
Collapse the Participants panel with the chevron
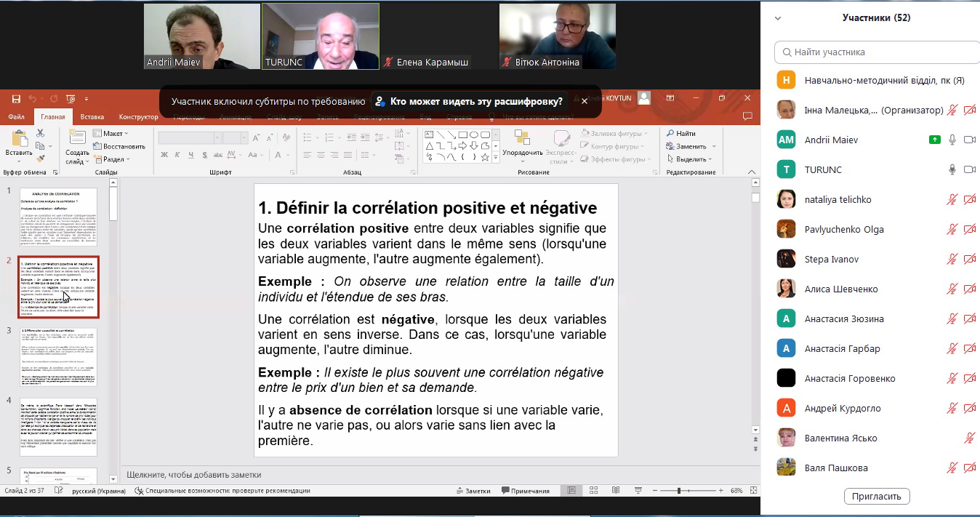tap(778, 18)
